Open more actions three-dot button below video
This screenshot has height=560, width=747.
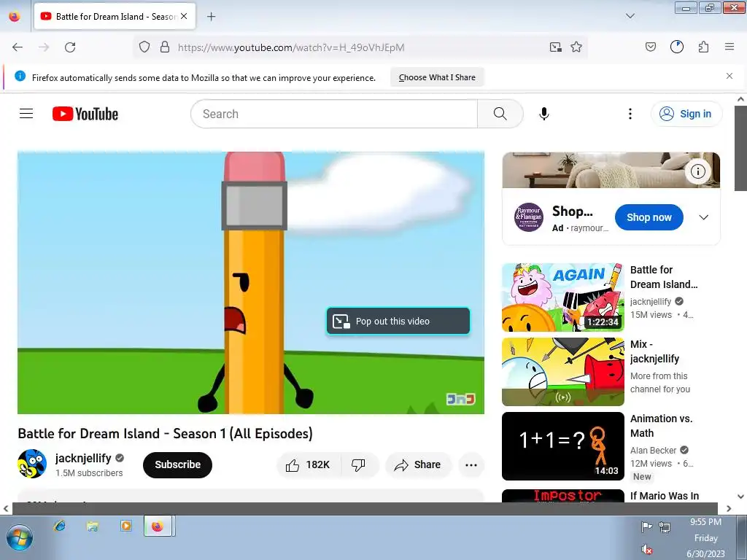[x=471, y=465]
